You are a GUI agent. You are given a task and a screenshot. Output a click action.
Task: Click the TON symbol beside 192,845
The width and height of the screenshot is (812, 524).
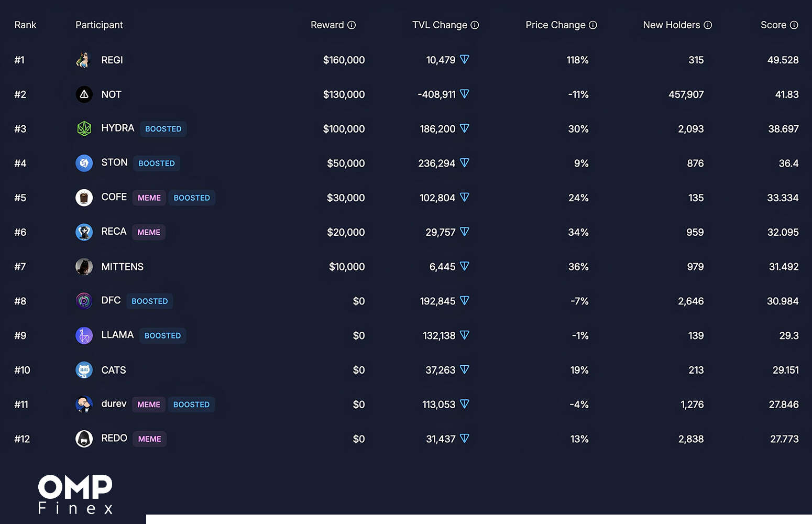tap(464, 301)
